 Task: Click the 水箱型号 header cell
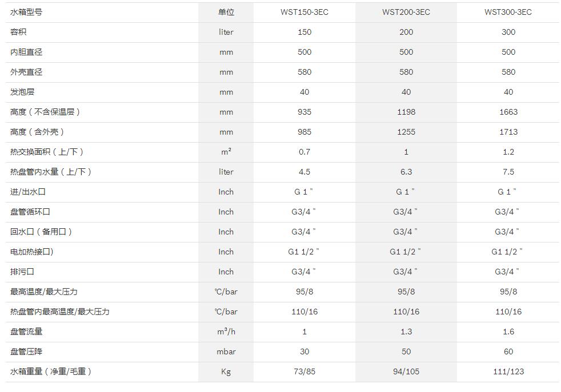(26, 12)
